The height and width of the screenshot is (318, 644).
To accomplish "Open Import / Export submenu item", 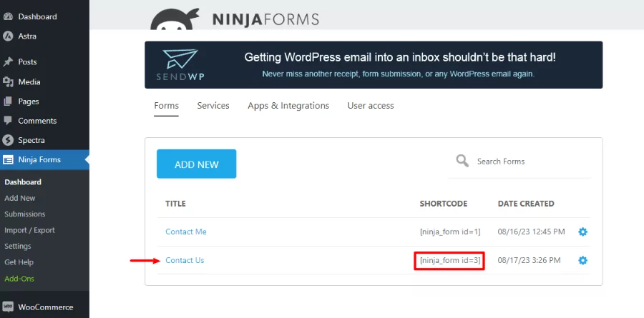I will (29, 230).
